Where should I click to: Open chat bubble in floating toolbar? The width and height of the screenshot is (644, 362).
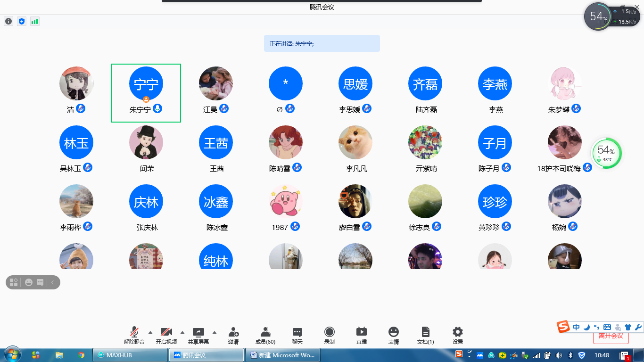pos(40,282)
